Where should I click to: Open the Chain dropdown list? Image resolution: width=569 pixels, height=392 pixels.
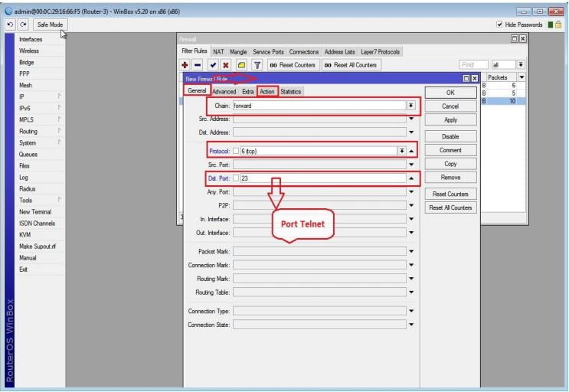click(410, 106)
